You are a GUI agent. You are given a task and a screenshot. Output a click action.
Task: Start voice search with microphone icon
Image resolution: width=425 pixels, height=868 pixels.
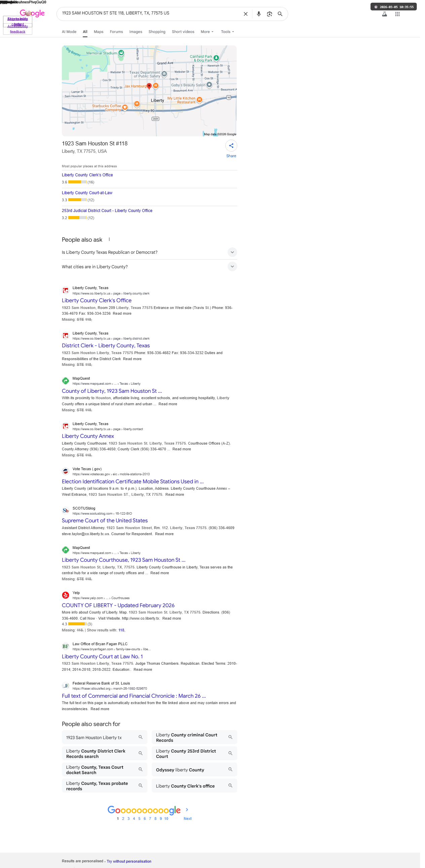pos(259,14)
